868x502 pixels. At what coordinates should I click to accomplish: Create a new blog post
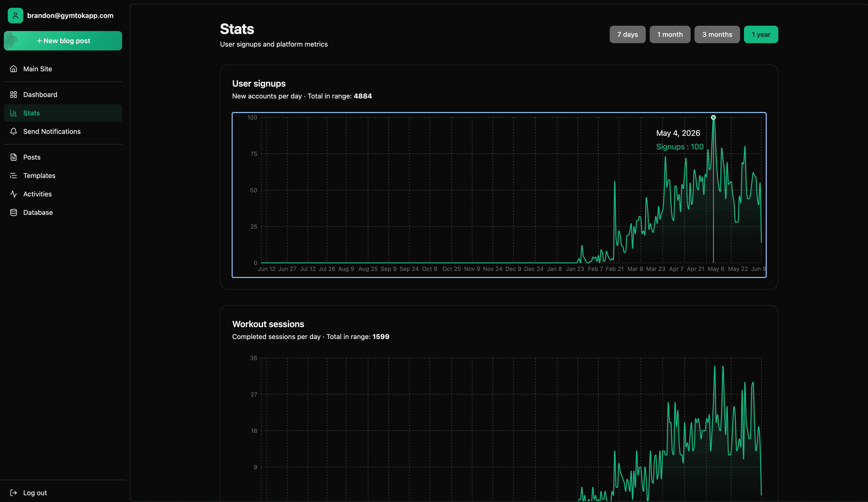(x=63, y=41)
